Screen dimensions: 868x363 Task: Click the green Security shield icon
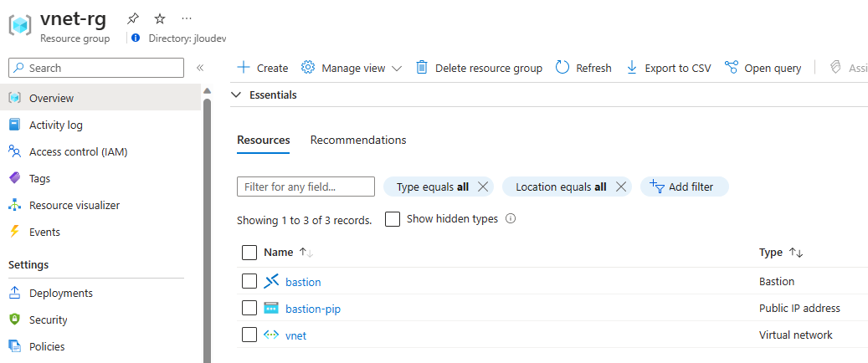click(x=15, y=320)
